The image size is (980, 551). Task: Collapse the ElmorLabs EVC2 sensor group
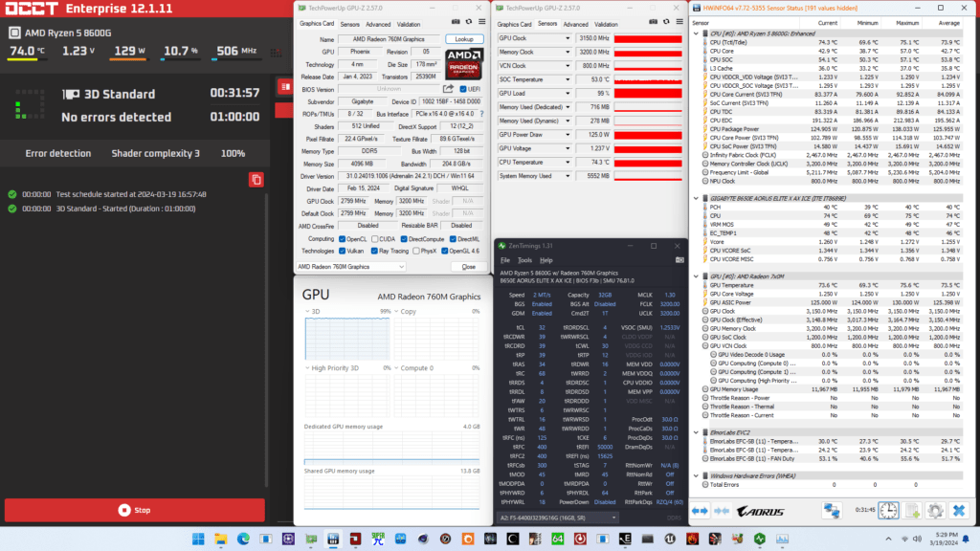(x=697, y=432)
